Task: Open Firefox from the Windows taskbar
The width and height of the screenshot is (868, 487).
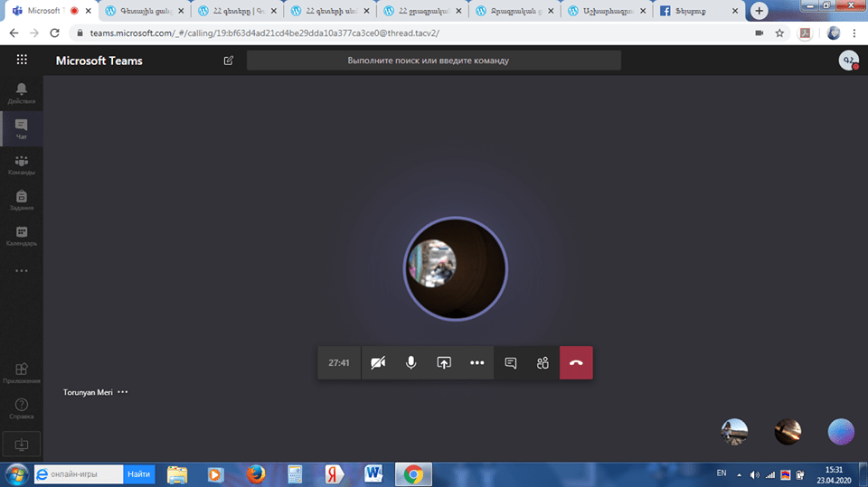Action: coord(255,473)
